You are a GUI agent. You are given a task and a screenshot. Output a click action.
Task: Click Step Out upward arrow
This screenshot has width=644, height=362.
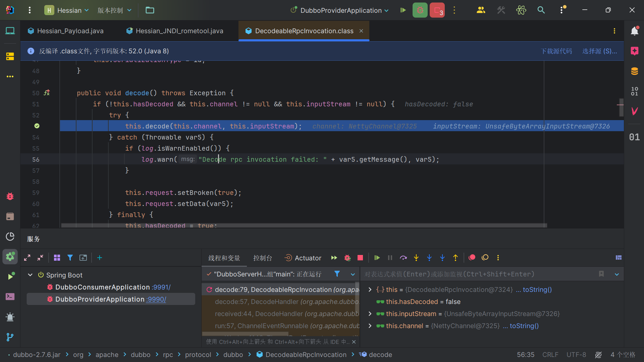(x=455, y=258)
